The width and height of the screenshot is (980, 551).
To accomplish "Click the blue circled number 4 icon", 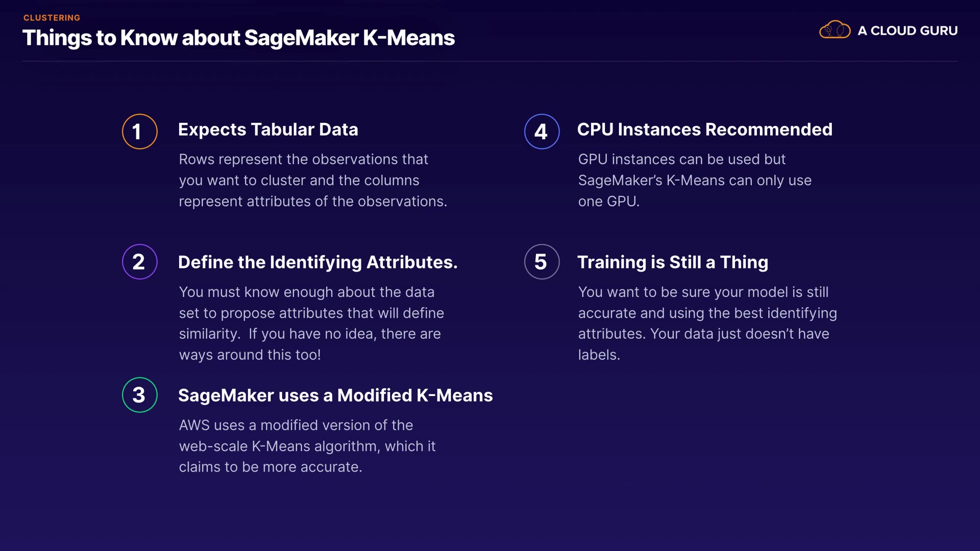I will point(542,132).
